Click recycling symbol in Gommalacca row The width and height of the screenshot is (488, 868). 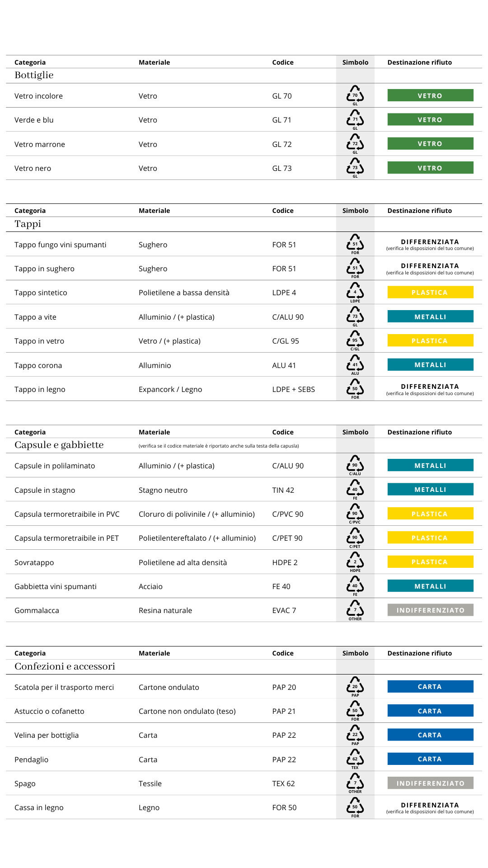point(355,610)
